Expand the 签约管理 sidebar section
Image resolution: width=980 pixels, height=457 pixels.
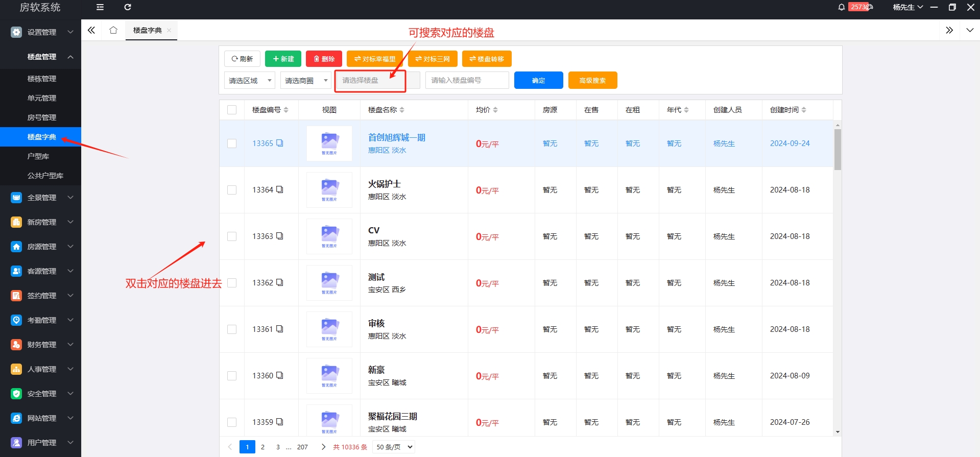[70, 296]
